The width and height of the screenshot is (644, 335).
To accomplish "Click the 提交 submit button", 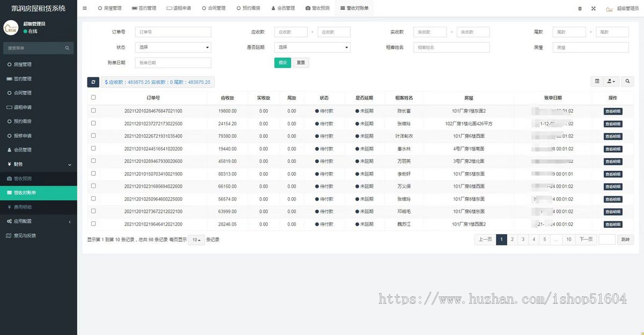I will [282, 63].
